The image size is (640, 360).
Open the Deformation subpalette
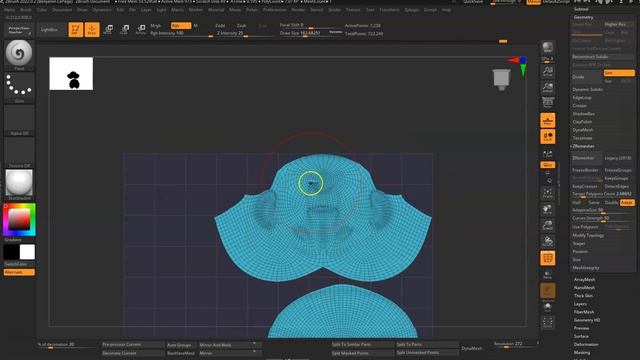click(586, 344)
